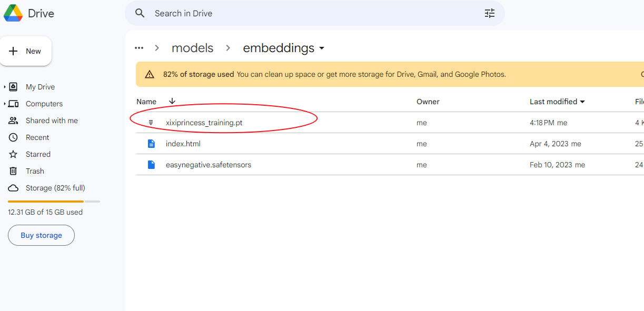Click the index.html file icon
The width and height of the screenshot is (644, 311).
(x=151, y=144)
